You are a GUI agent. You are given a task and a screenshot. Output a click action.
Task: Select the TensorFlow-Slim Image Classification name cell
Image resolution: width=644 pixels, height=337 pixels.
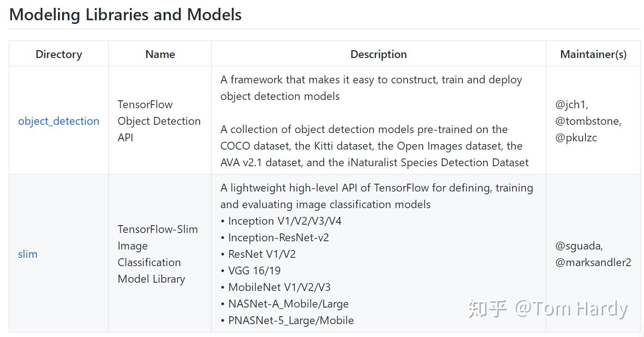(157, 254)
